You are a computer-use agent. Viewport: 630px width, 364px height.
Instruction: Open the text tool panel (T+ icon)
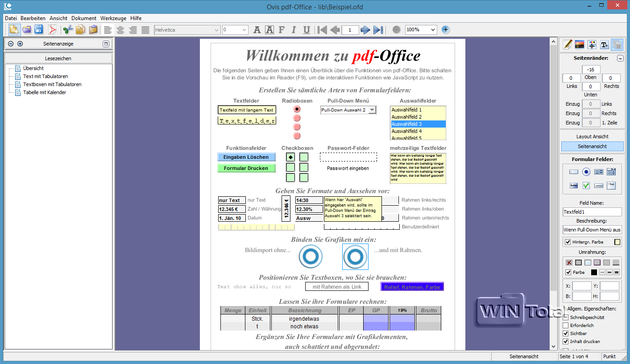pos(605,44)
